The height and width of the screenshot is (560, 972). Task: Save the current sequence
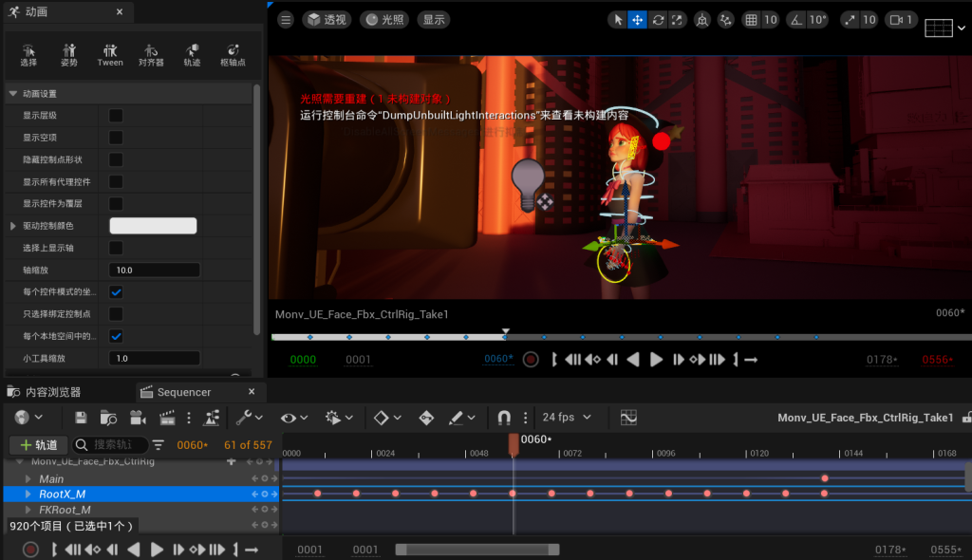(x=81, y=418)
